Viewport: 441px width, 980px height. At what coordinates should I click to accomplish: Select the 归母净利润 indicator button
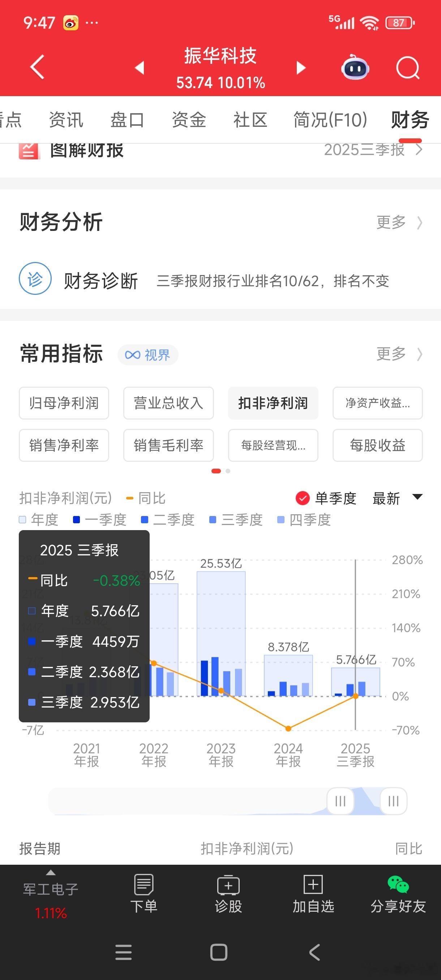tap(64, 403)
